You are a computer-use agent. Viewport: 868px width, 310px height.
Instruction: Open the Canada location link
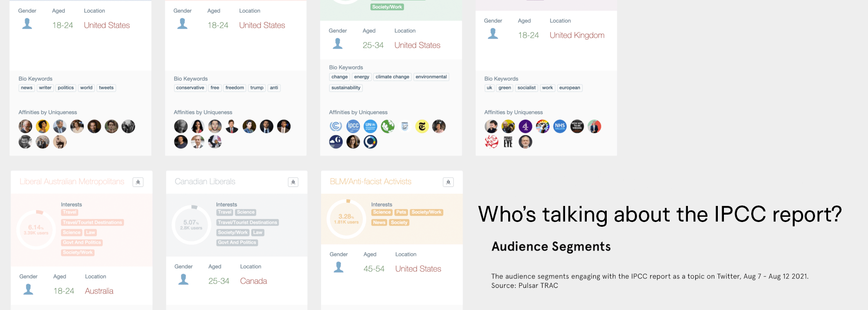click(253, 281)
